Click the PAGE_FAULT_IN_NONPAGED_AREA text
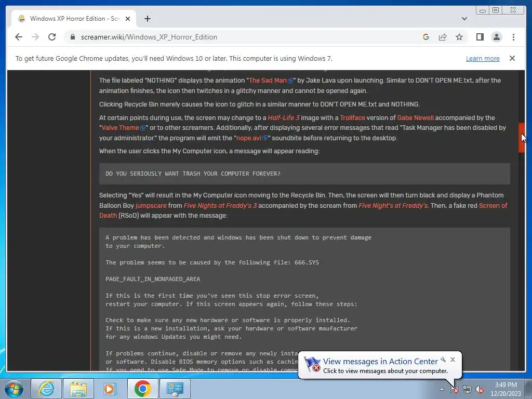This screenshot has height=399, width=532. [x=153, y=279]
